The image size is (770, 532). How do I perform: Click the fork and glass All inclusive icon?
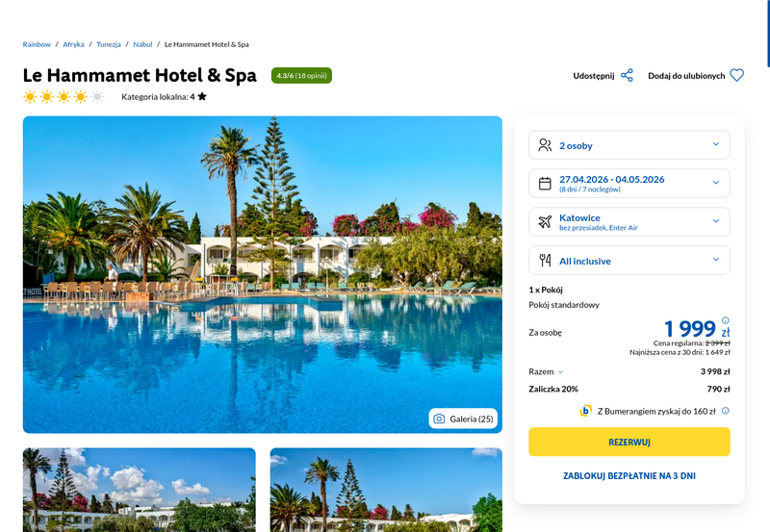coord(545,260)
